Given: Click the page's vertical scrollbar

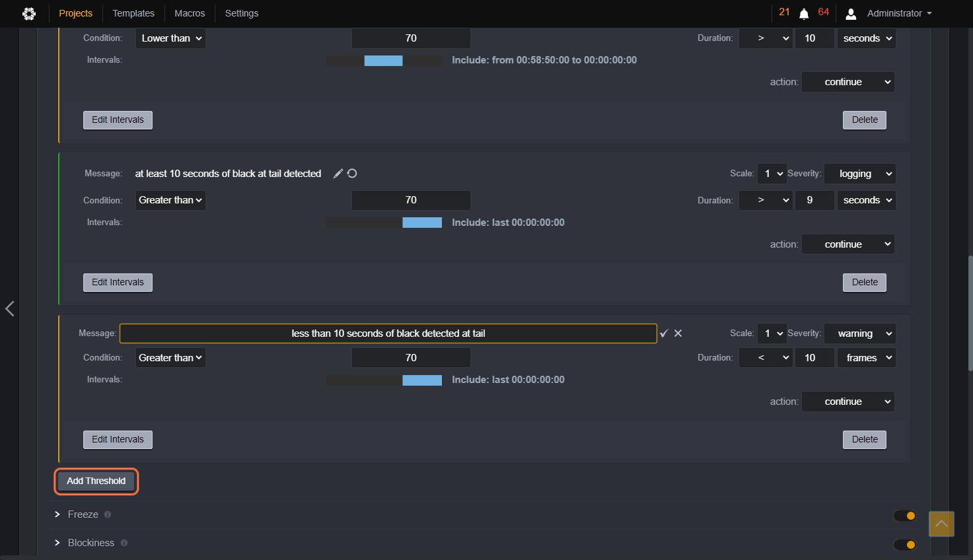Looking at the screenshot, I should [970, 313].
